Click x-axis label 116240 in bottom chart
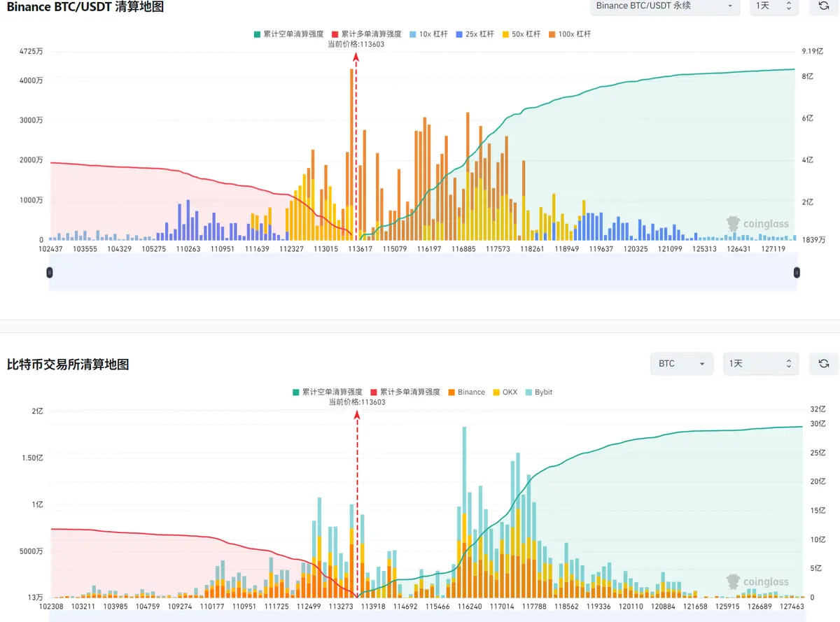Screen dimensions: 840x622 469,607
